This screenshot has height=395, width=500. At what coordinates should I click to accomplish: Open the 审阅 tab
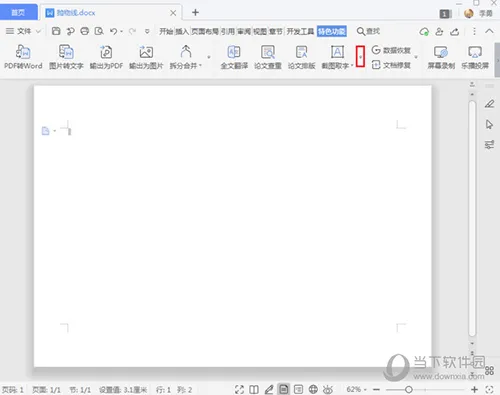244,32
